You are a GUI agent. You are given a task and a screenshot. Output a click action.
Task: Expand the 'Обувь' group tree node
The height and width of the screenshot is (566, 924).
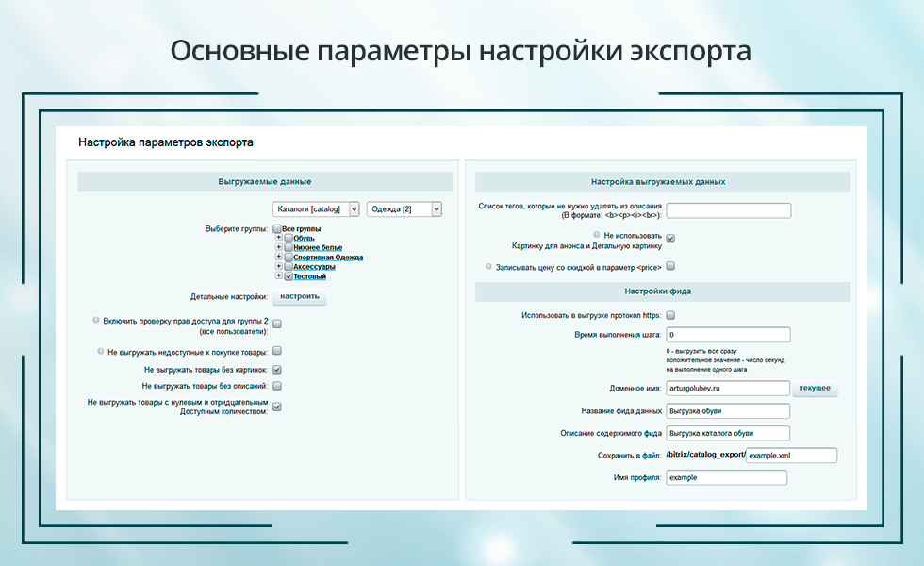click(279, 238)
